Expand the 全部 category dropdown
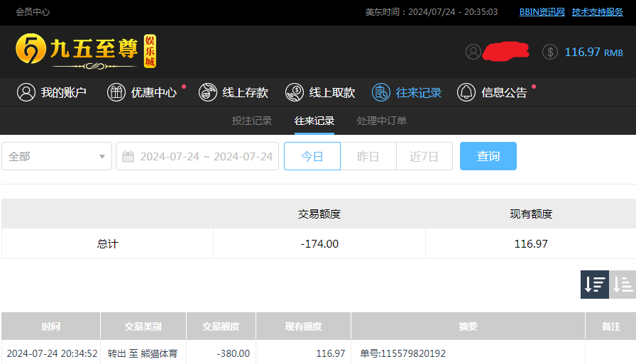Viewport: 636px width, 364px height. coord(57,156)
